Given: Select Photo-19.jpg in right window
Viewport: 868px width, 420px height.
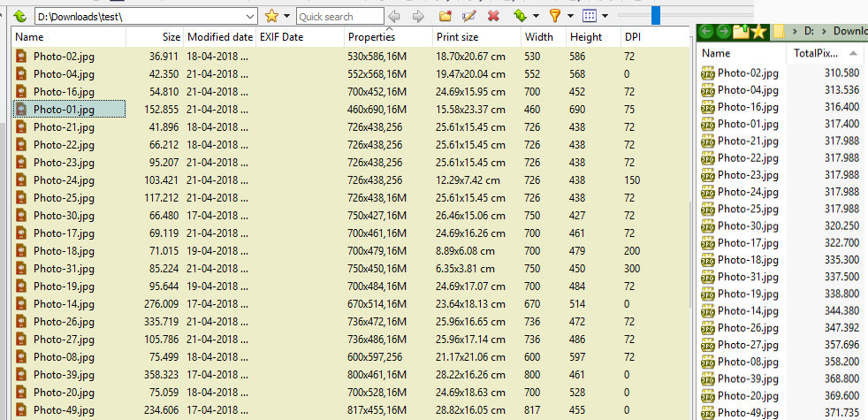Looking at the screenshot, I should click(x=748, y=294).
